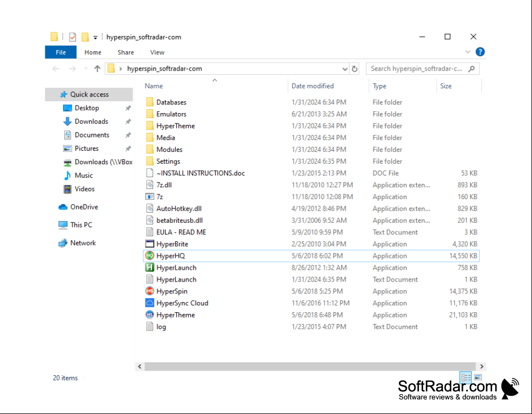532x414 pixels.
Task: Select Quick access in navigation pane
Action: click(89, 95)
